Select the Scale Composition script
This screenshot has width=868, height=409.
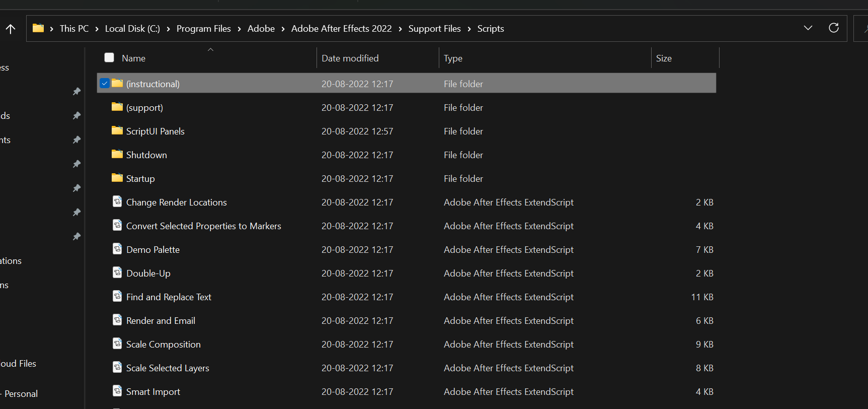click(x=163, y=345)
